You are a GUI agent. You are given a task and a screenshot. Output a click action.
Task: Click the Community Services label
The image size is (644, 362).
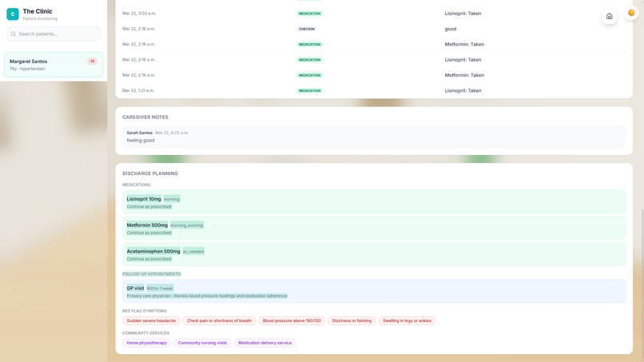point(145,333)
